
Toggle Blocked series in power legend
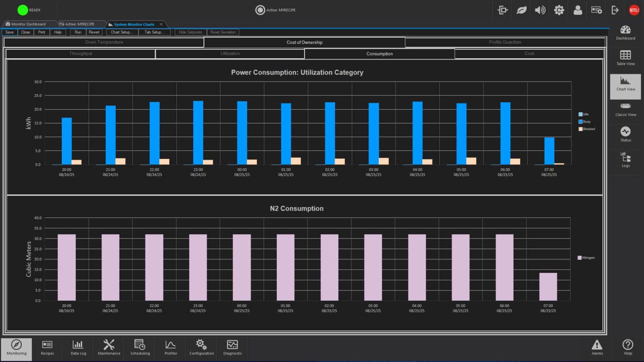point(587,129)
